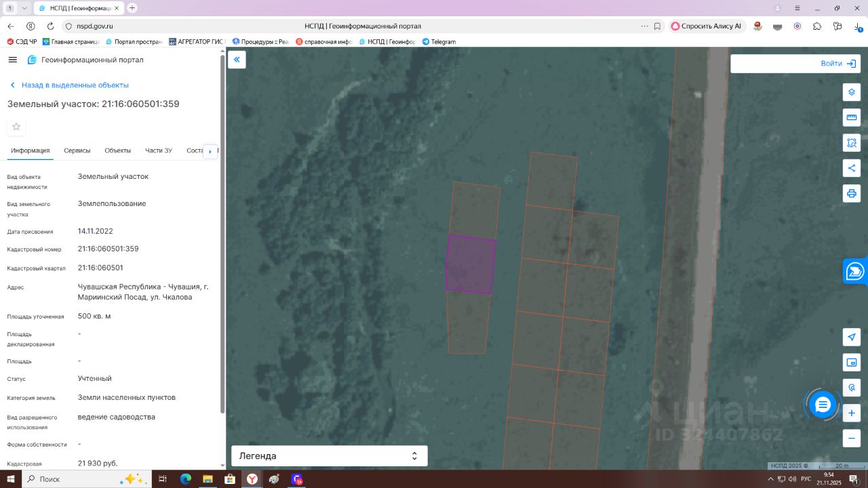This screenshot has height=488, width=868.
Task: Switch to the Сервисы tab
Action: pyautogui.click(x=77, y=150)
